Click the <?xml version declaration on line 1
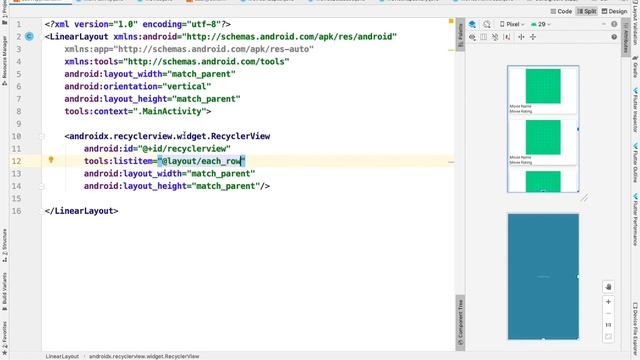This screenshot has height=360, width=640. coord(138,24)
